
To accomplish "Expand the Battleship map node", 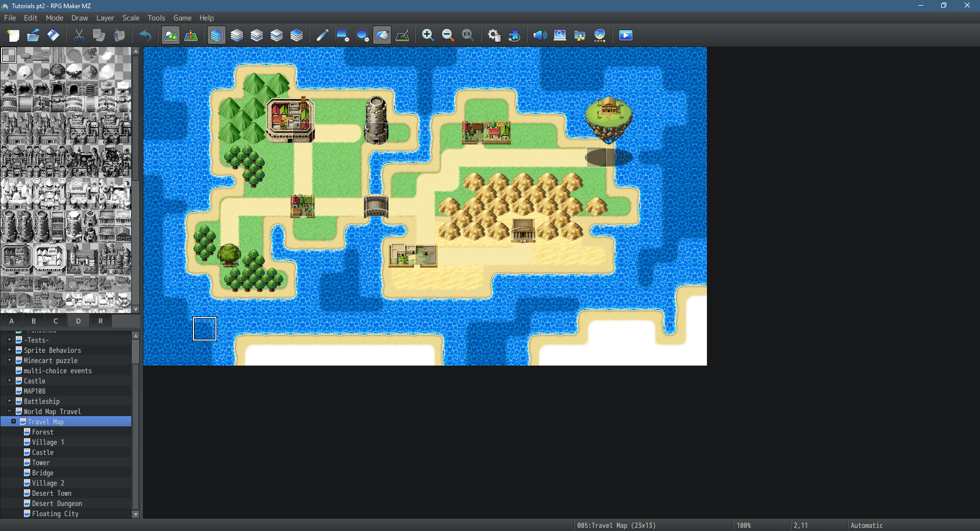I will 9,401.
